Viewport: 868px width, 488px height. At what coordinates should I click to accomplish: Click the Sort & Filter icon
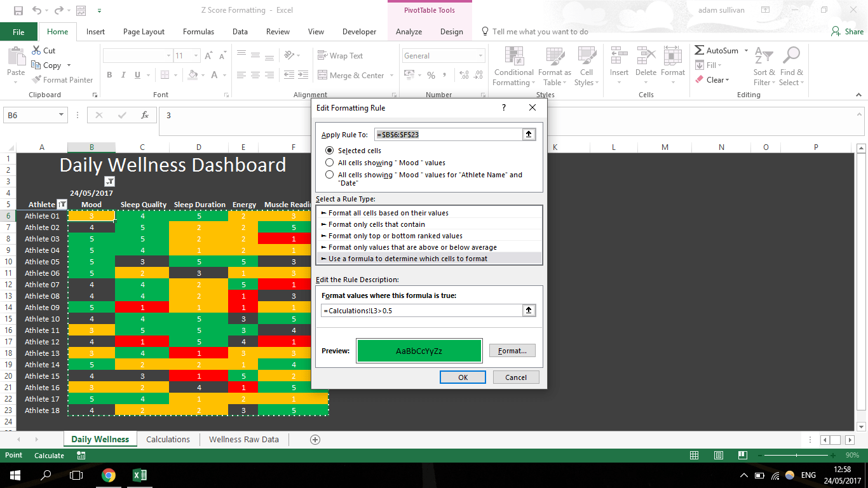[762, 57]
